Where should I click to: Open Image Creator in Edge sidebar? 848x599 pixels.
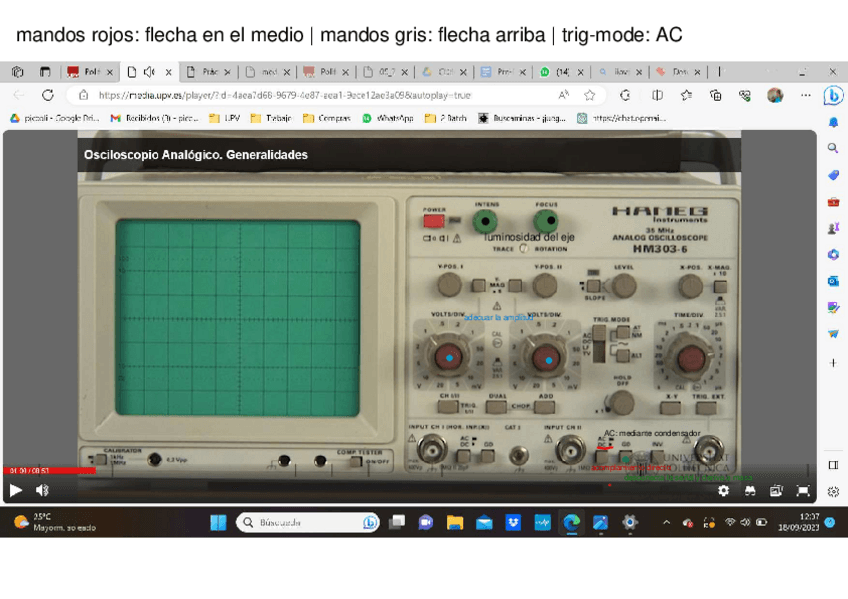tap(833, 308)
